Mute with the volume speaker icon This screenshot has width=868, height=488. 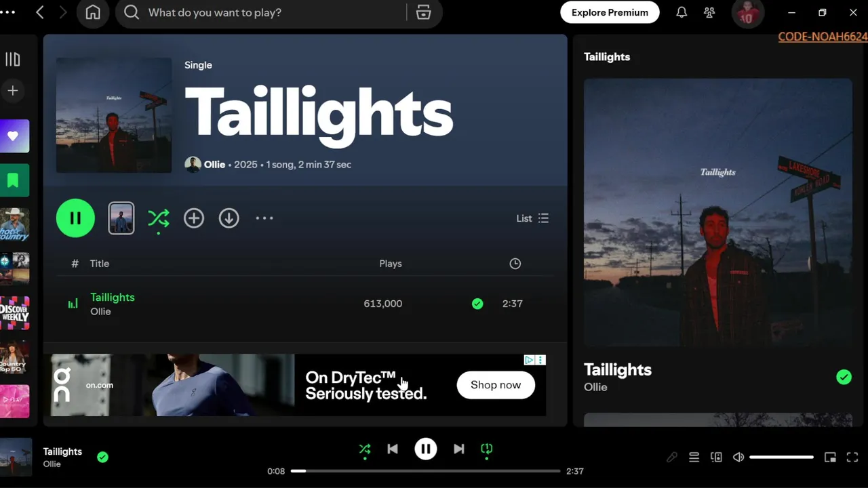(x=738, y=457)
